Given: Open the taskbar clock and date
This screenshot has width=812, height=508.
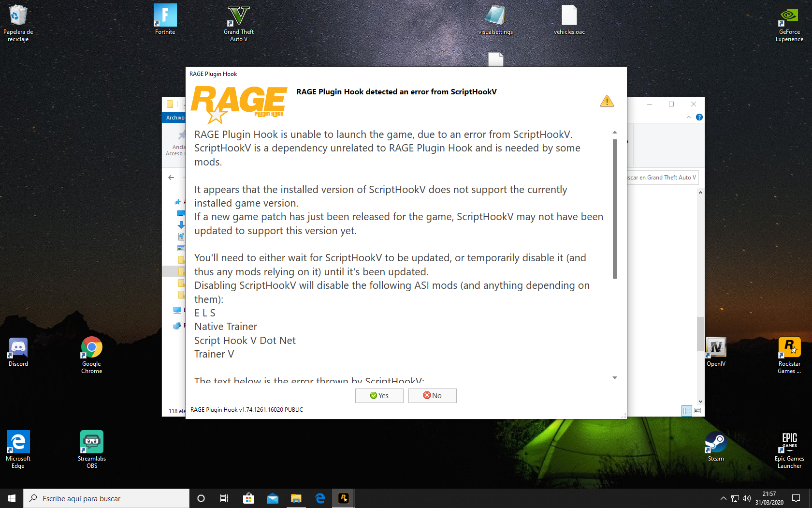Looking at the screenshot, I should click(769, 498).
